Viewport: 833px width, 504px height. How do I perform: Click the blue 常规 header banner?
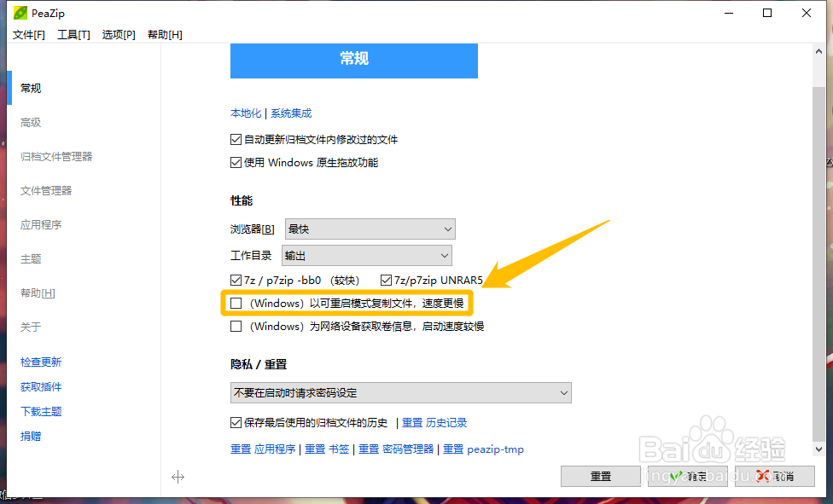pos(354,61)
